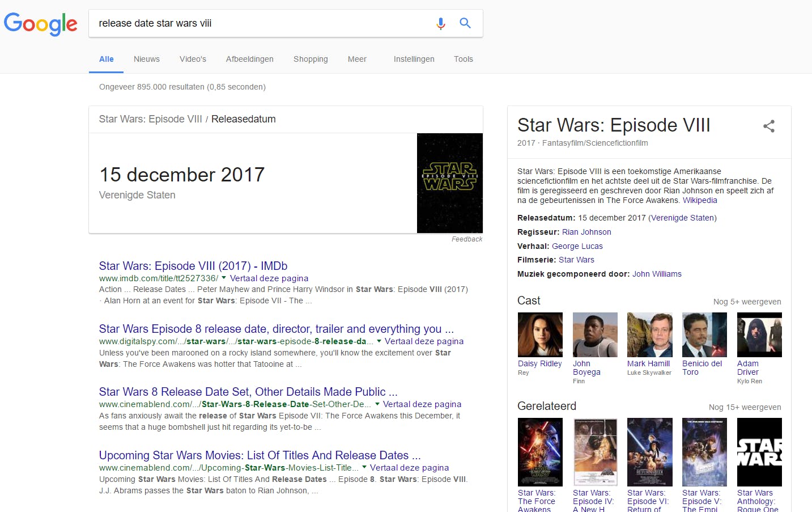Click the share icon in knowledge panel
This screenshot has height=512, width=812.
(768, 126)
